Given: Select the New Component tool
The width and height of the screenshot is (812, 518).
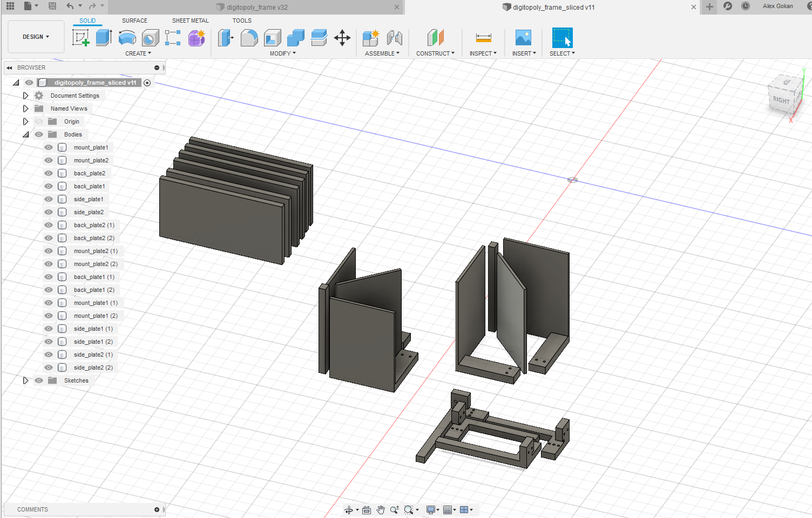Looking at the screenshot, I should [x=371, y=38].
